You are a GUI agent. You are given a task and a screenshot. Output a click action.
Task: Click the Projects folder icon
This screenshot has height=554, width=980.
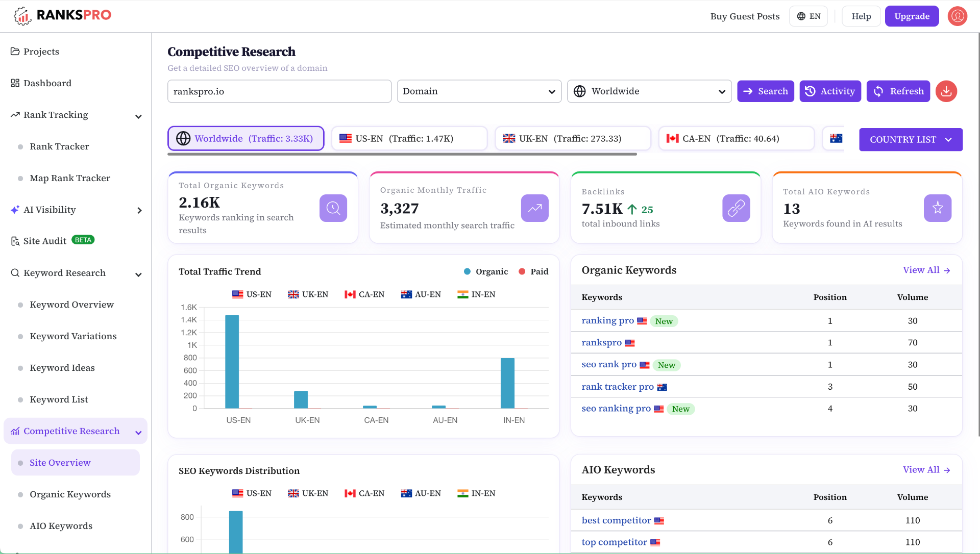(15, 52)
